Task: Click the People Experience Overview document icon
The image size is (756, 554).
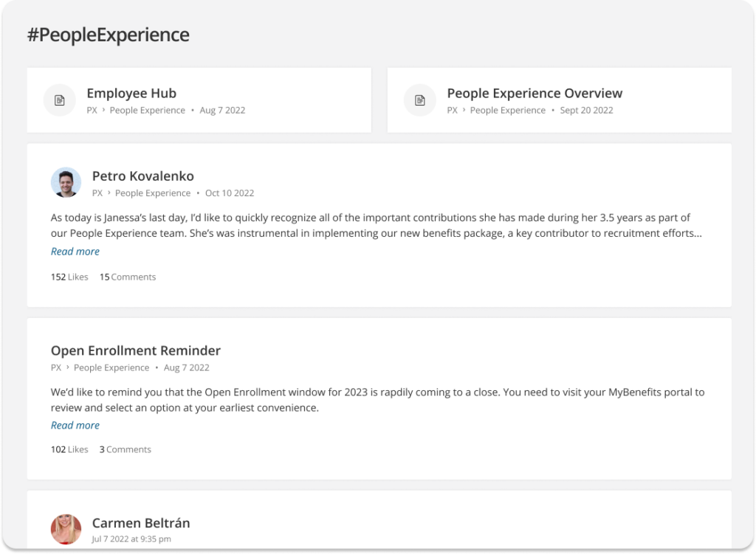Action: tap(420, 100)
